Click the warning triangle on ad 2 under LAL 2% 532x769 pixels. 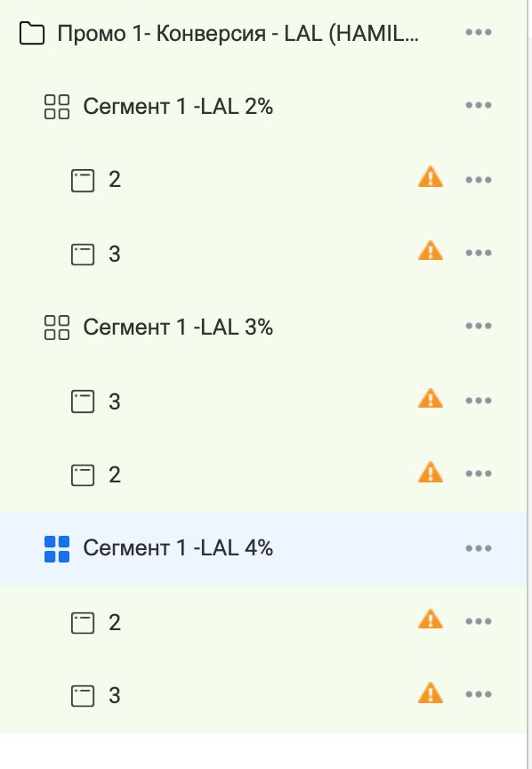click(x=431, y=177)
